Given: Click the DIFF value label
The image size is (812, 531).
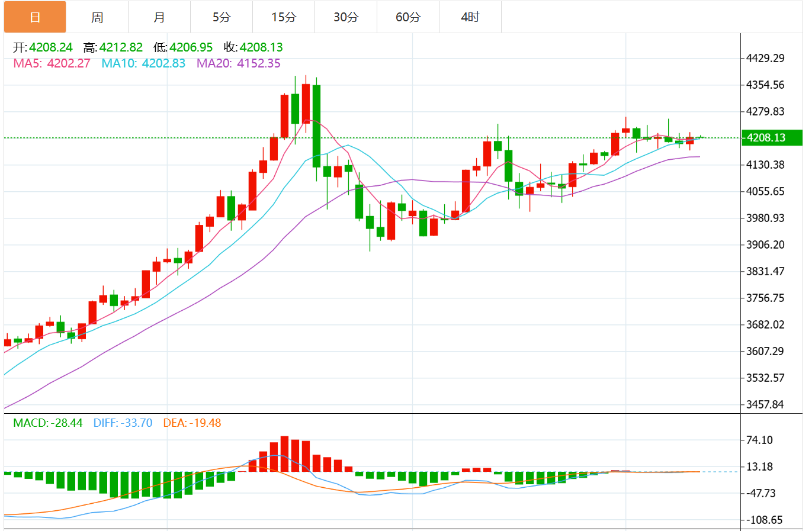Looking at the screenshot, I should click(123, 423).
